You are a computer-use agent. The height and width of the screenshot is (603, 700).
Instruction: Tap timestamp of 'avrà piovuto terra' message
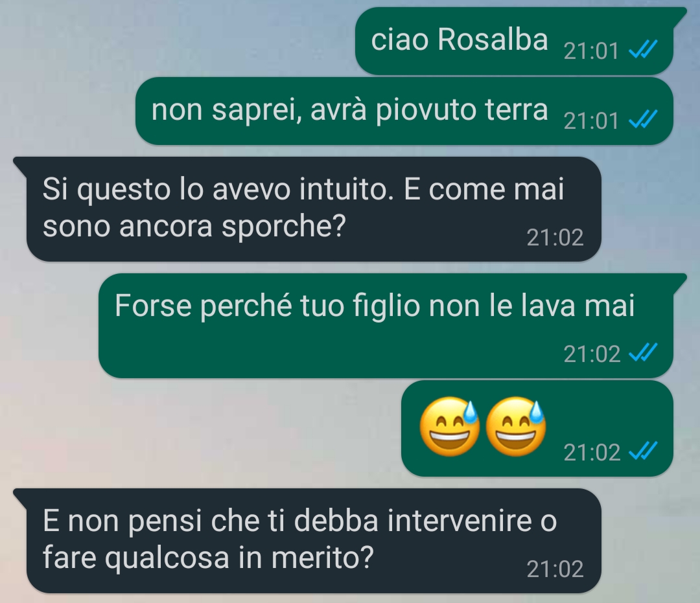[x=591, y=121]
